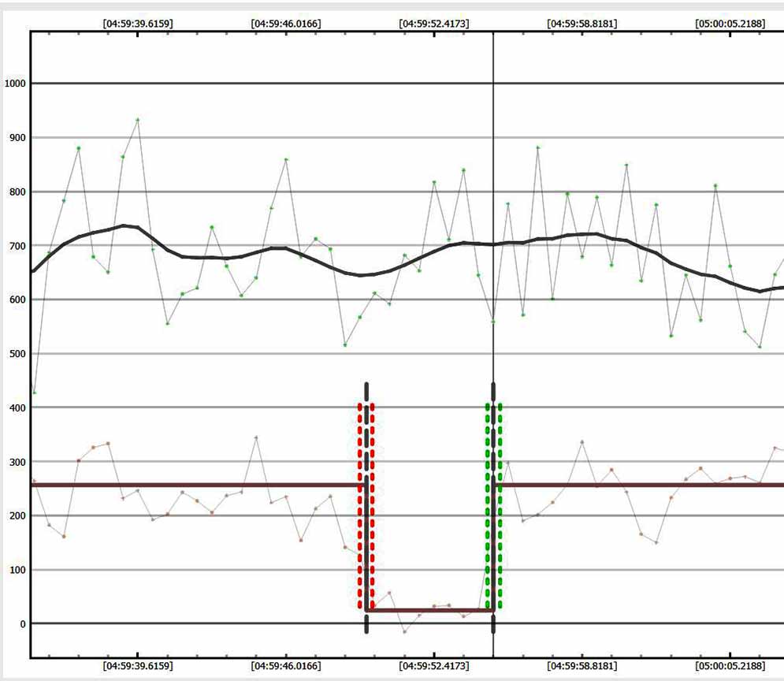Click top axis label [04:59:46.0166]

(286, 24)
